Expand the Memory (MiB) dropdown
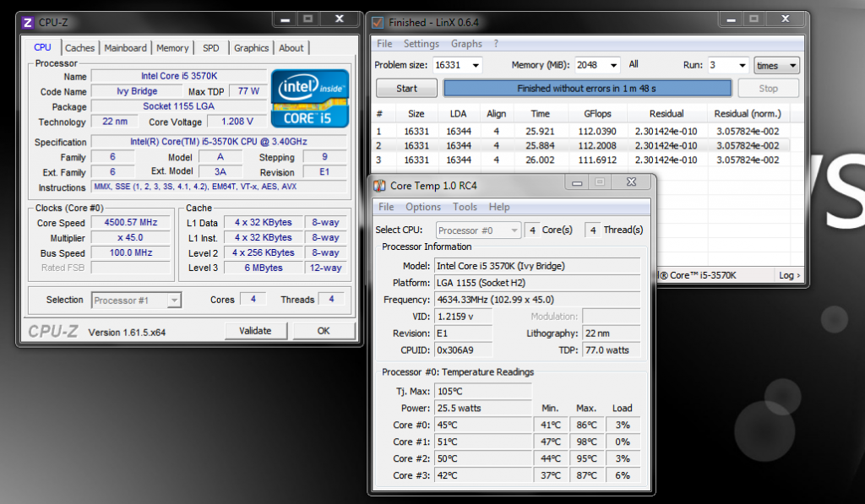The height and width of the screenshot is (504, 865). [x=612, y=66]
